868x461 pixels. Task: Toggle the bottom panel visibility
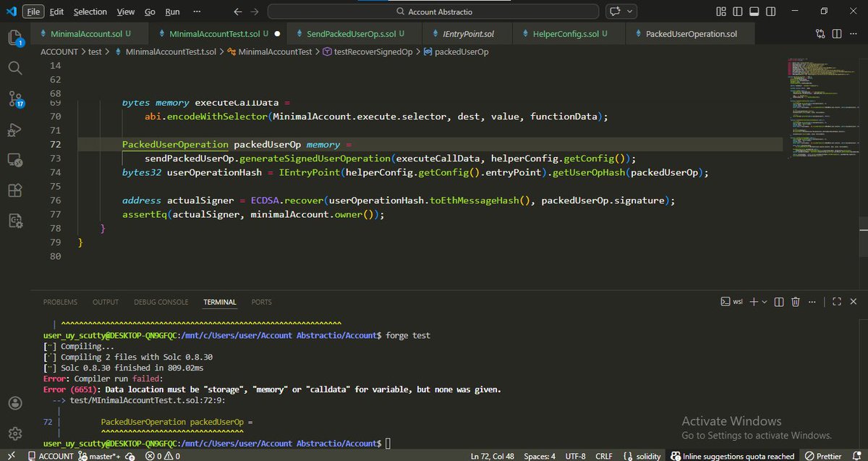point(753,12)
